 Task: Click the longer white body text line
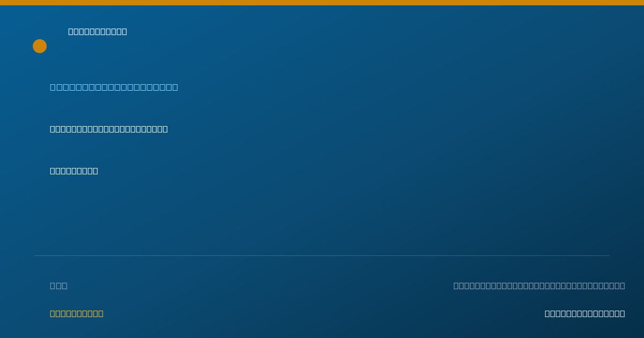(x=109, y=129)
